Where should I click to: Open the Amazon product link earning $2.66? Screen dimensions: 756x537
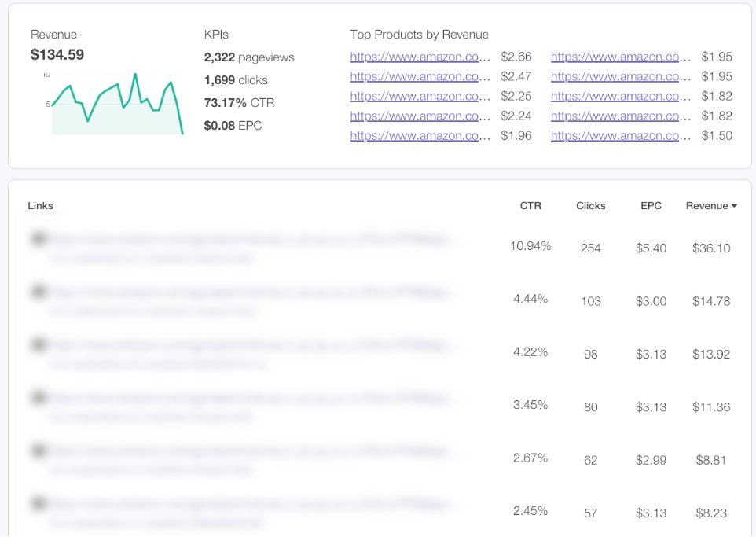(x=420, y=57)
